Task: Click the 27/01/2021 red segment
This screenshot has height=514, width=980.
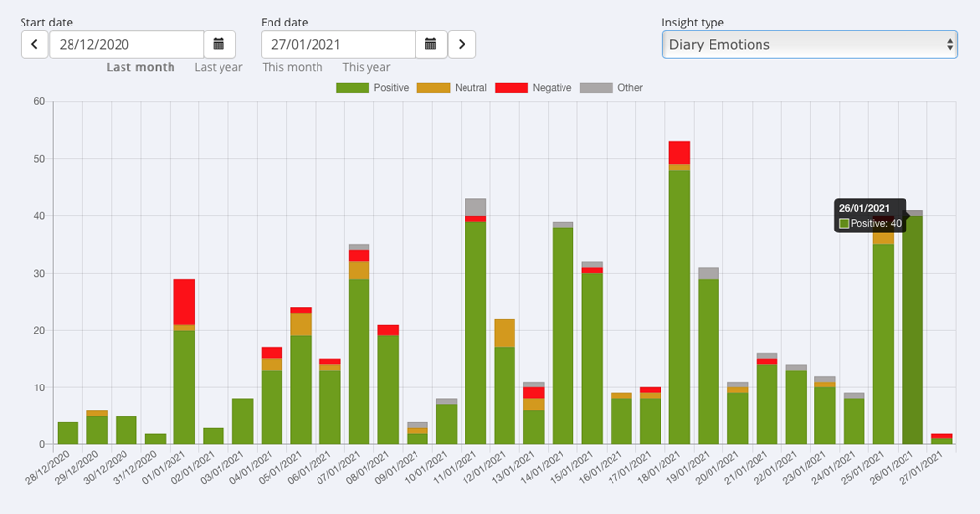Action: coord(941,436)
